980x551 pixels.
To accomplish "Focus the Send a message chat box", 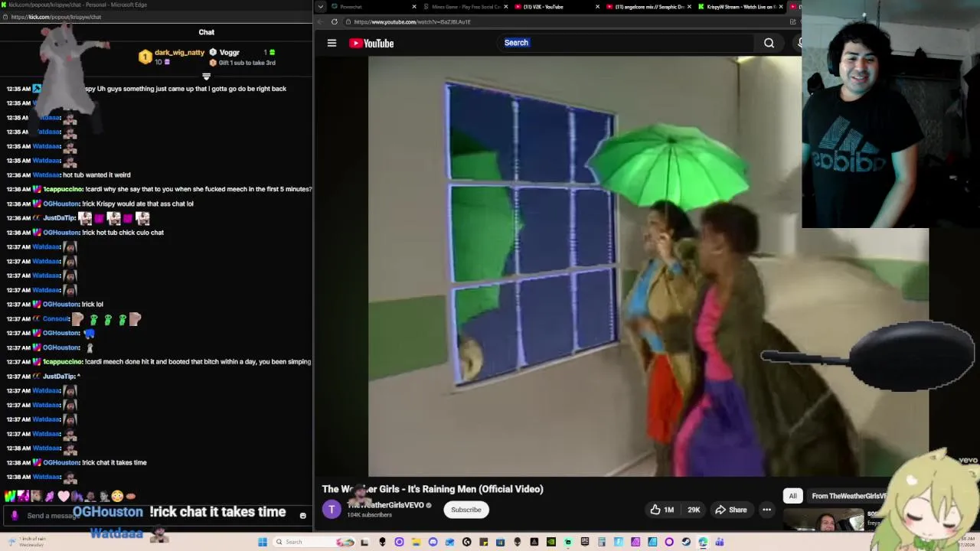I will coord(157,516).
